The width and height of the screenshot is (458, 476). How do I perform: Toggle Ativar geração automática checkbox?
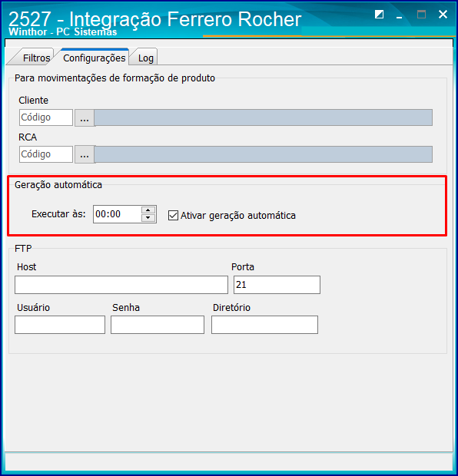(x=173, y=216)
